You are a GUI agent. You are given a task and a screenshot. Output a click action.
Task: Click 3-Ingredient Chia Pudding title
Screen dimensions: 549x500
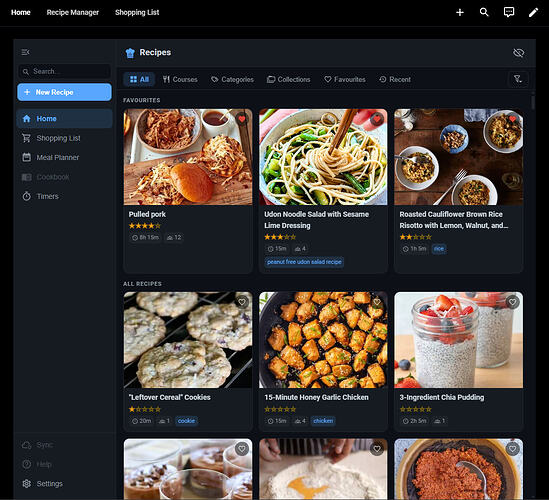click(x=442, y=397)
